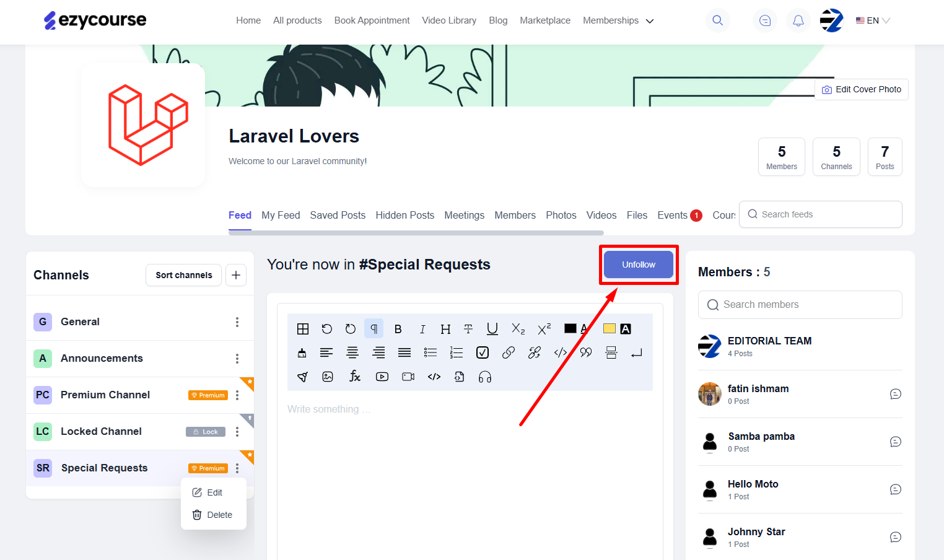Image resolution: width=944 pixels, height=560 pixels.
Task: Click Edit Cover Photo button
Action: [x=862, y=89]
